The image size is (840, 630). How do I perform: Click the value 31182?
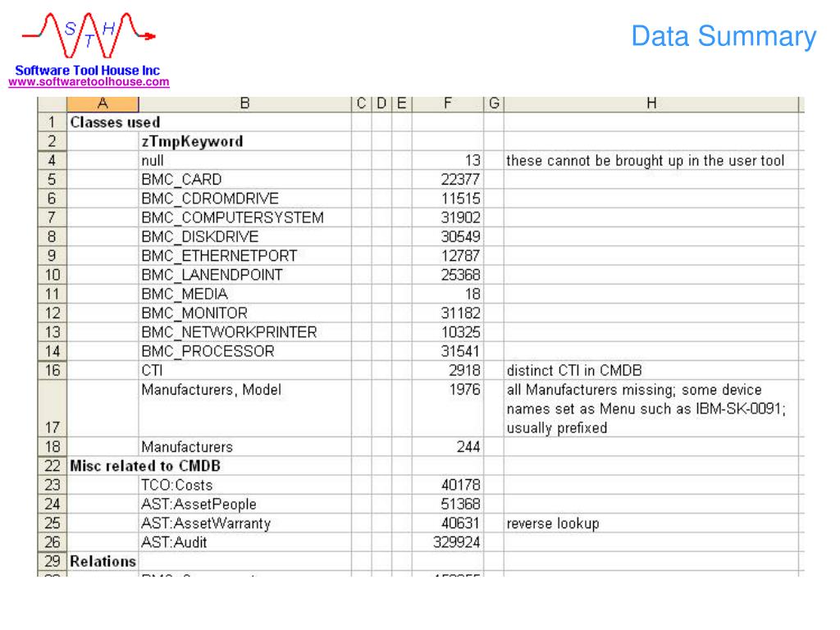(x=460, y=313)
